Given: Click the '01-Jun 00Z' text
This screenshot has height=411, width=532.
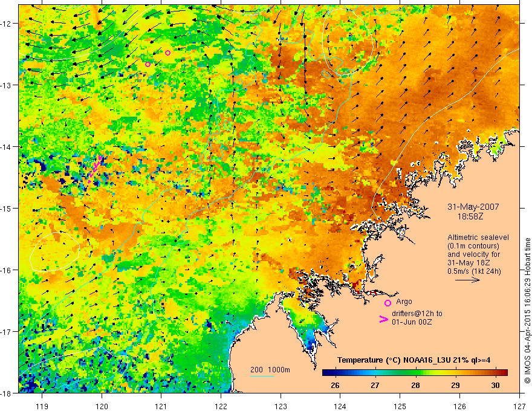Looking at the screenshot, I should 412,322.
